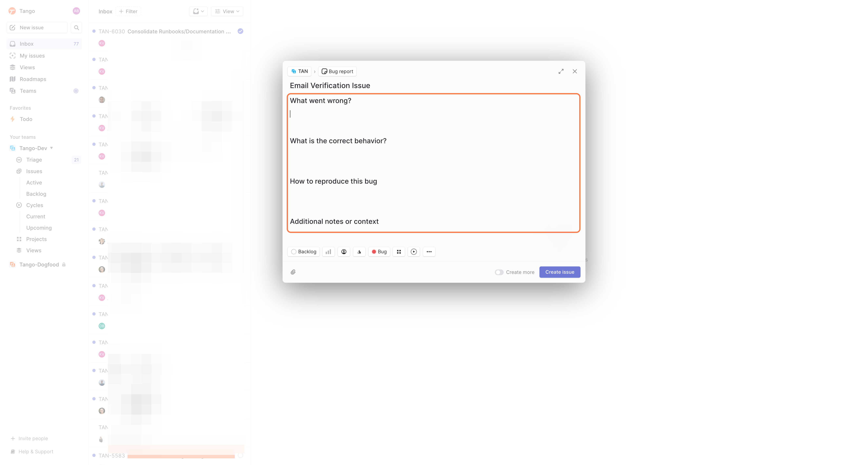Image resolution: width=868 pixels, height=465 pixels.
Task: Open the project grid icon in modal
Action: [x=399, y=252]
